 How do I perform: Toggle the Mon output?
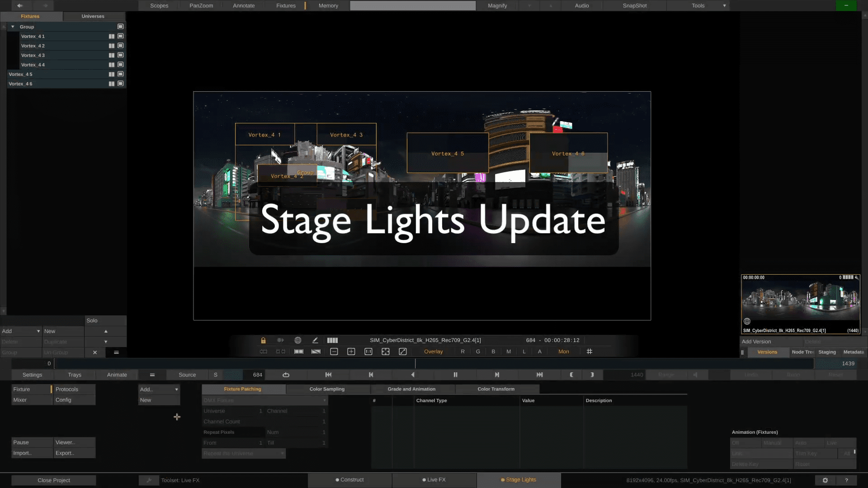pyautogui.click(x=563, y=351)
